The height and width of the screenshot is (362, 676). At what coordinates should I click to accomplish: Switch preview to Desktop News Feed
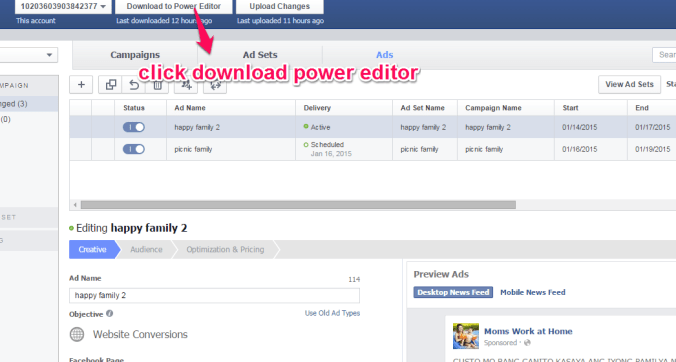pyautogui.click(x=453, y=292)
